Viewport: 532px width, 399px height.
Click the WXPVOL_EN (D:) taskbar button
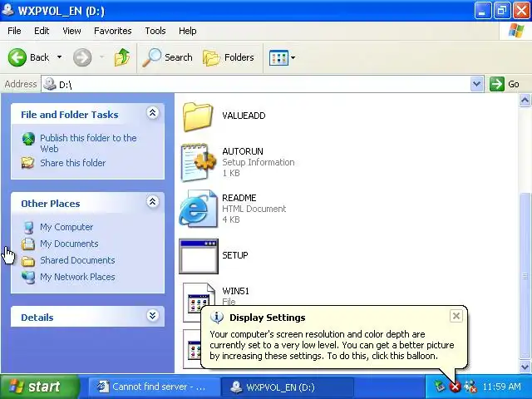click(x=287, y=387)
